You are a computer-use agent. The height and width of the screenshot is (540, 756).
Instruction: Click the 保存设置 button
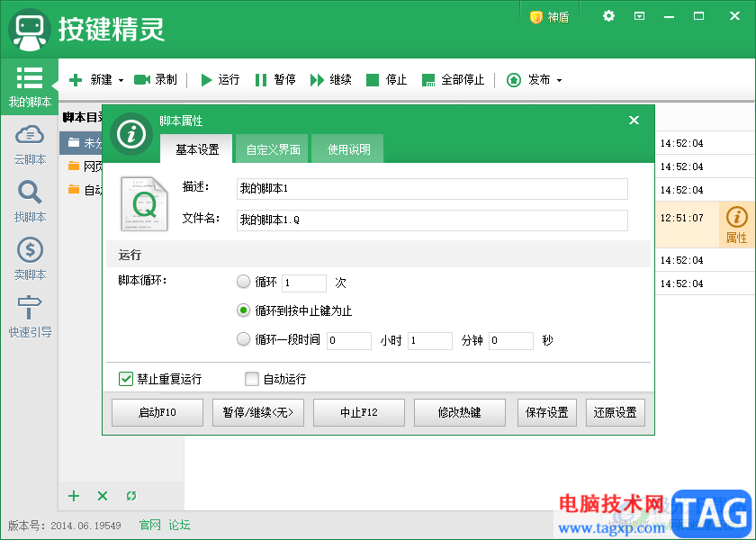click(x=547, y=412)
